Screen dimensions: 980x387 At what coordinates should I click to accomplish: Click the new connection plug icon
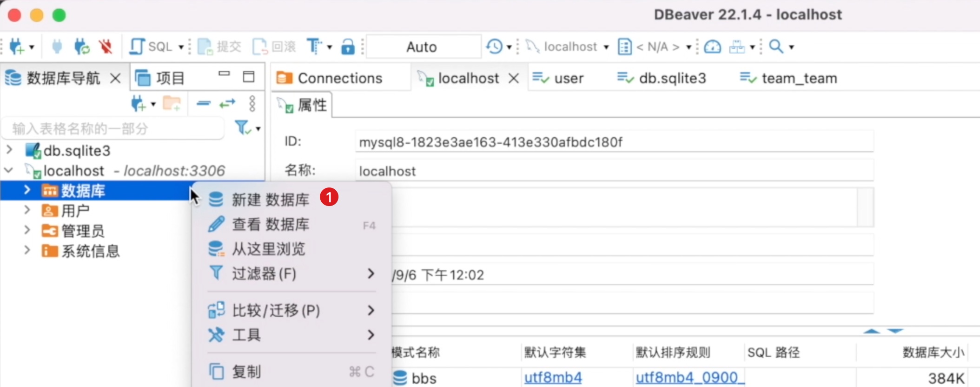17,47
